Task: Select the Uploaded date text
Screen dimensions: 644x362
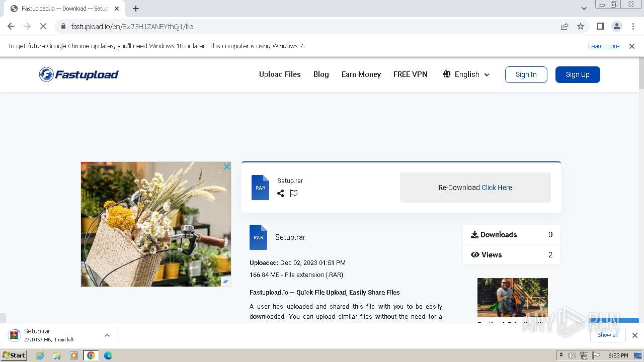Action: (x=297, y=262)
